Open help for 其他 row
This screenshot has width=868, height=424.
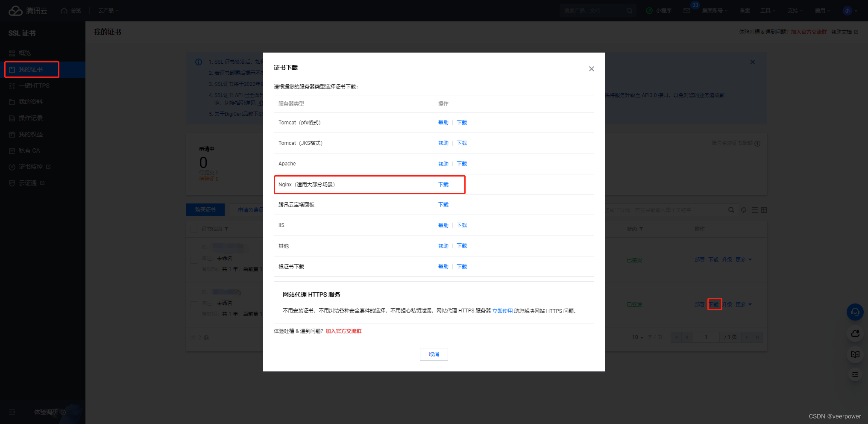click(x=443, y=246)
